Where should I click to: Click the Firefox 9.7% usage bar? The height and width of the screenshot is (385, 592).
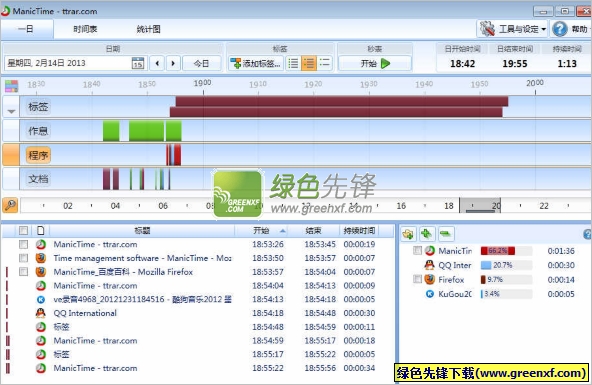(x=506, y=279)
